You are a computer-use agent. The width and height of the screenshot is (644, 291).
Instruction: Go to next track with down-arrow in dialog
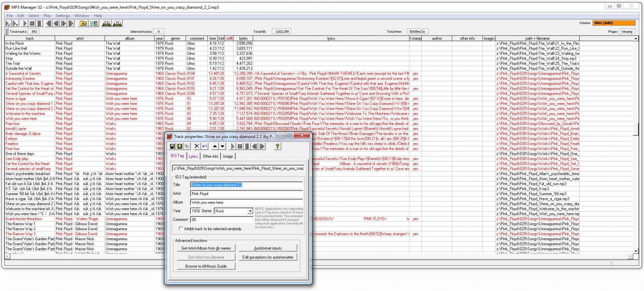[x=222, y=146]
